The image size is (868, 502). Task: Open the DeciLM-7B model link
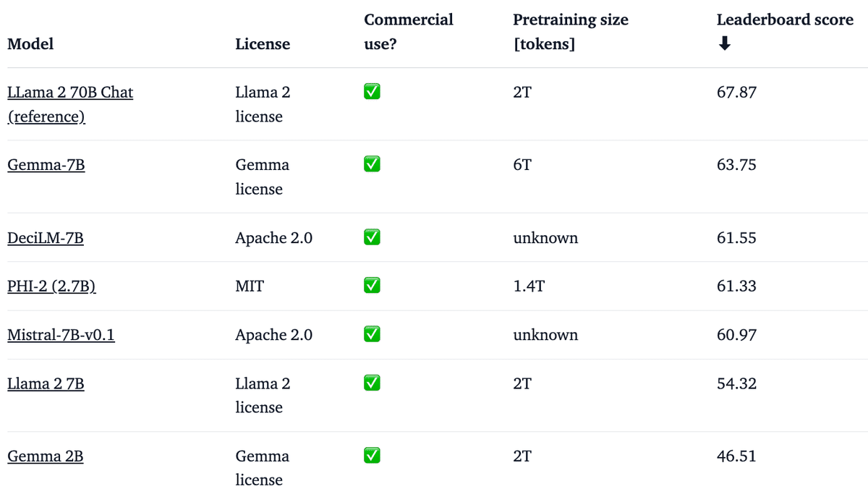pyautogui.click(x=46, y=237)
